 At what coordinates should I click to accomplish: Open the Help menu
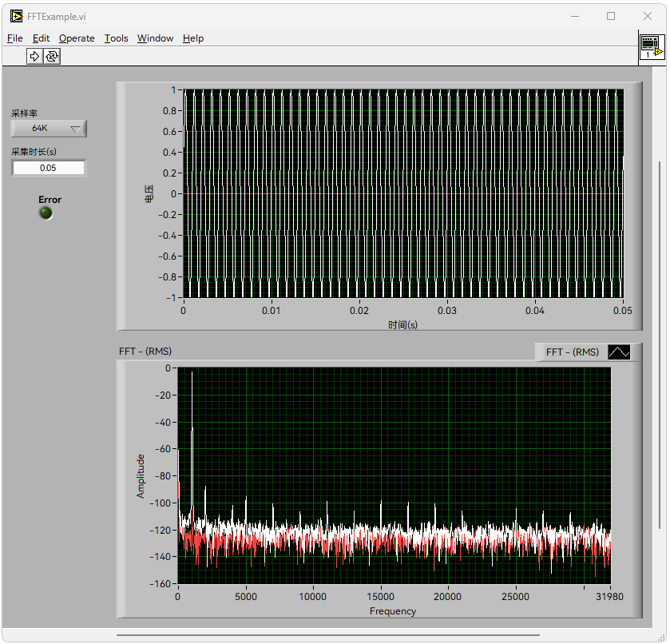coord(192,38)
